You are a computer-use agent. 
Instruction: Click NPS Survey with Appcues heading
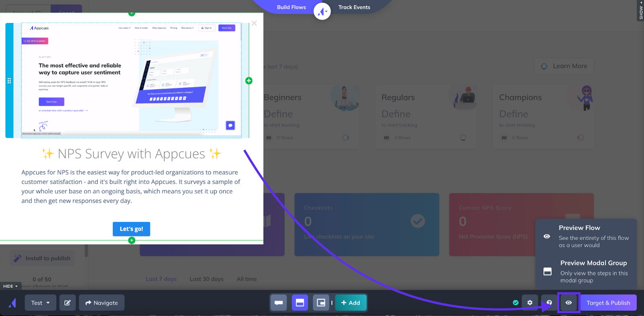tap(131, 154)
